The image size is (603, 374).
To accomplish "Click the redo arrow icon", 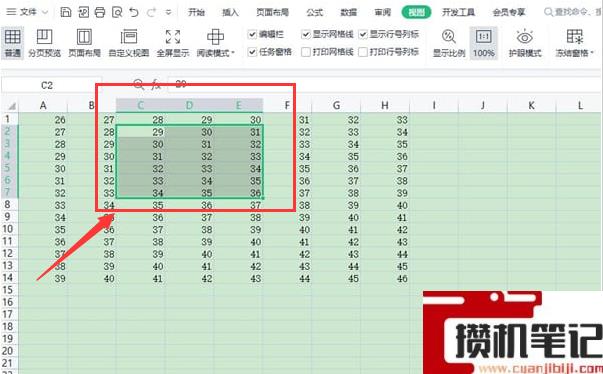I will (x=152, y=12).
